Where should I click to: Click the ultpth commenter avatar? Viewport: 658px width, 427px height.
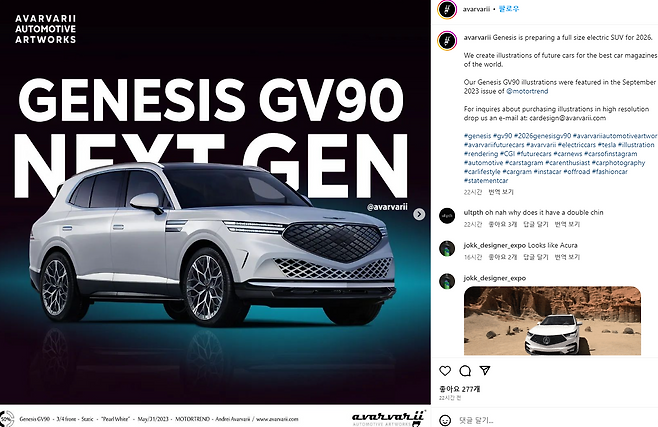pos(447,216)
